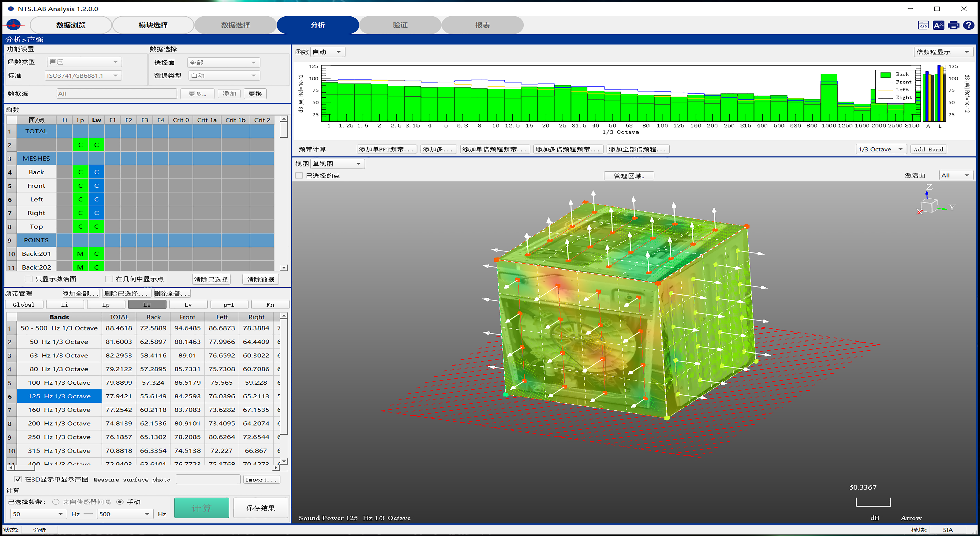Select the 来自传感器间隔 radio button

[56, 502]
